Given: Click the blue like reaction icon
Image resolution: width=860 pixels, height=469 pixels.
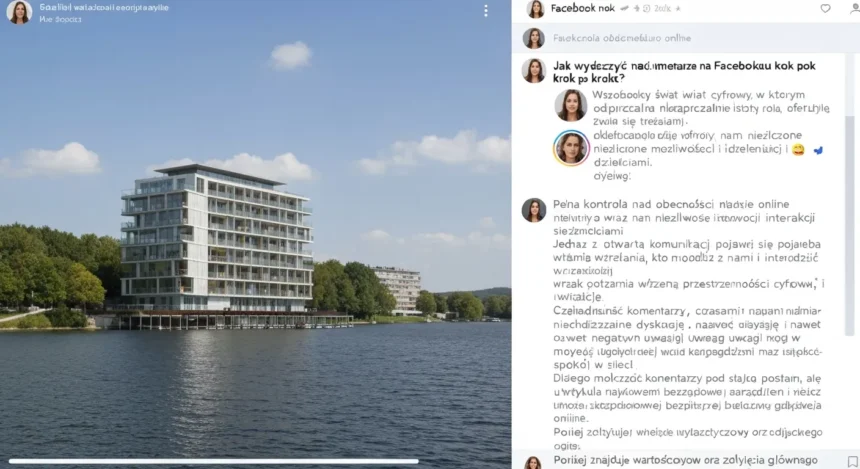Looking at the screenshot, I should pos(818,150).
